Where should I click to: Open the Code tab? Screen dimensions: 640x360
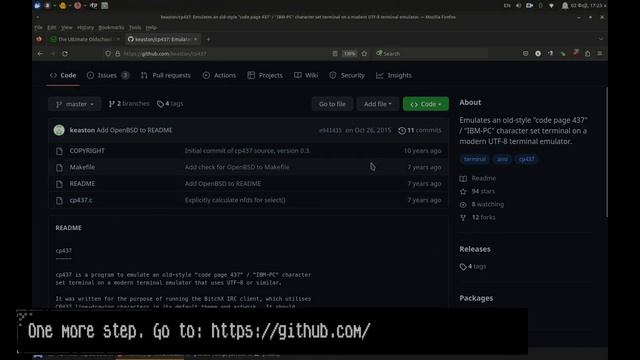[x=63, y=75]
